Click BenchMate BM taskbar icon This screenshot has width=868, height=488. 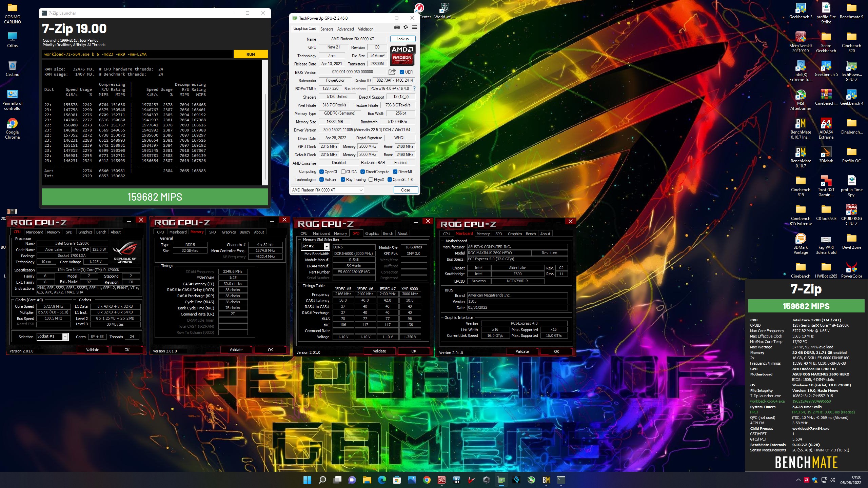(546, 480)
